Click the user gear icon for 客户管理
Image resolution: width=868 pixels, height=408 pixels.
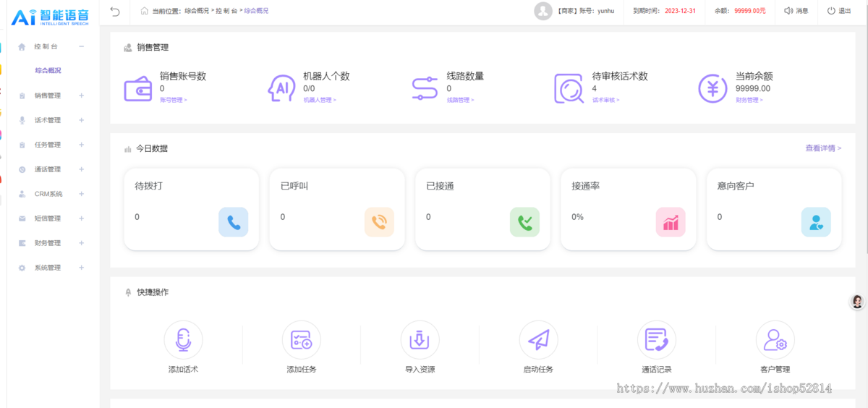(x=775, y=339)
